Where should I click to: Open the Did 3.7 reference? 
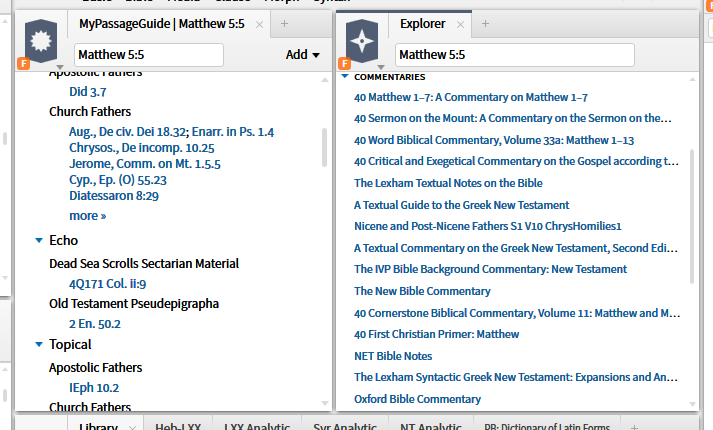(x=88, y=92)
